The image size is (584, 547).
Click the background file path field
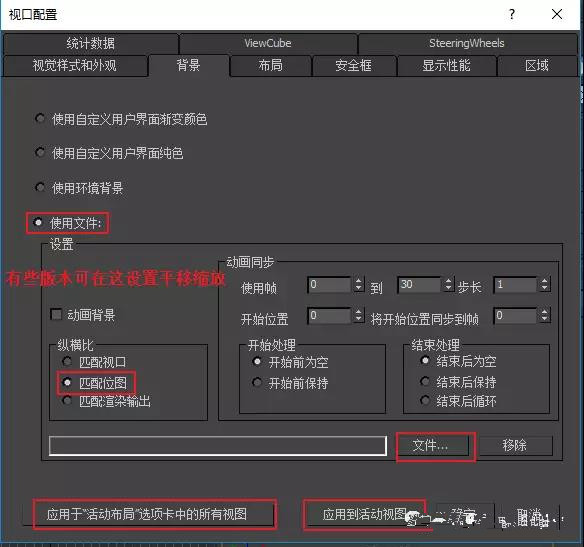pyautogui.click(x=218, y=446)
